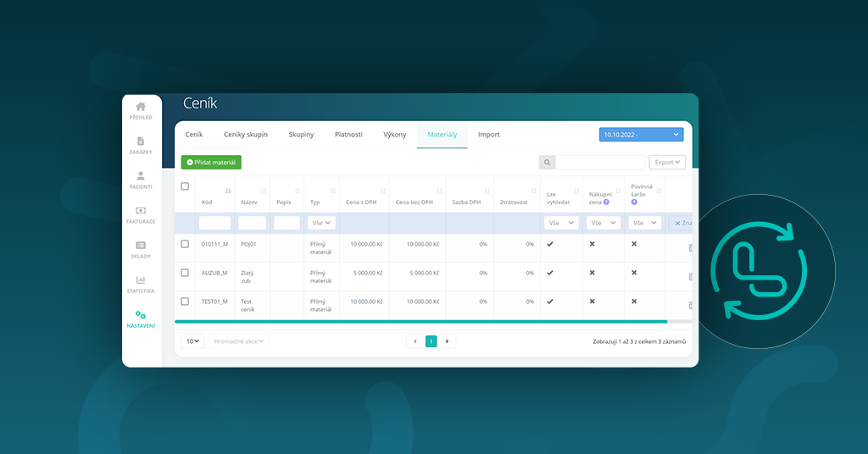Sort by the Ztrátovost column arrows
This screenshot has width=868, height=454.
click(534, 191)
